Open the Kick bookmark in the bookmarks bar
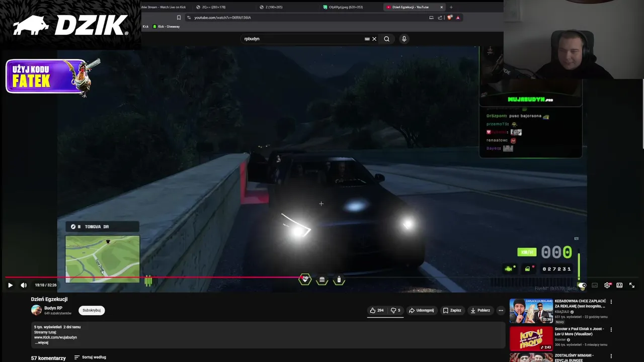 tap(145, 27)
